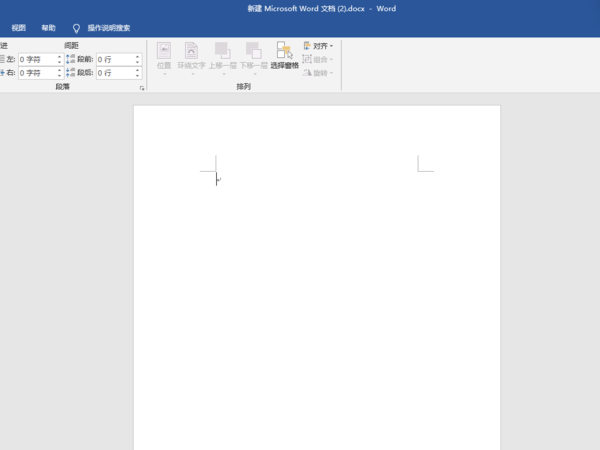Decrease 段后 spacing with stepper arrow
The height and width of the screenshot is (450, 600).
click(x=137, y=76)
